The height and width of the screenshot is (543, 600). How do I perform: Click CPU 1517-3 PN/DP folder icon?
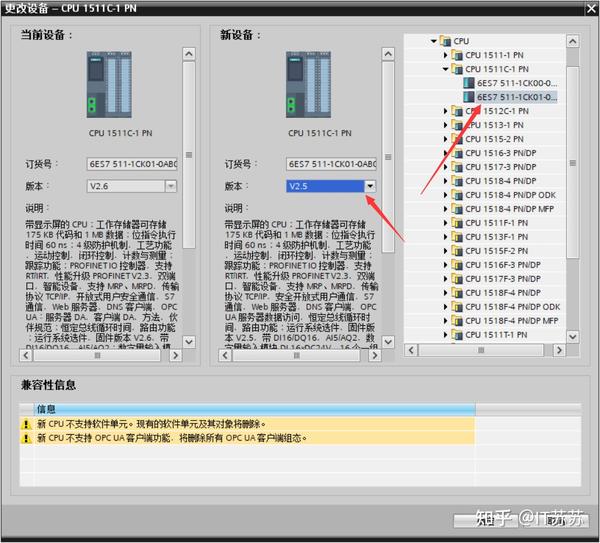457,167
